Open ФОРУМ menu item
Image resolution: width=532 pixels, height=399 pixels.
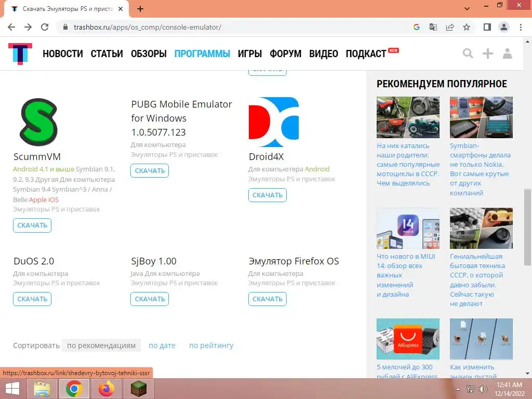click(285, 54)
